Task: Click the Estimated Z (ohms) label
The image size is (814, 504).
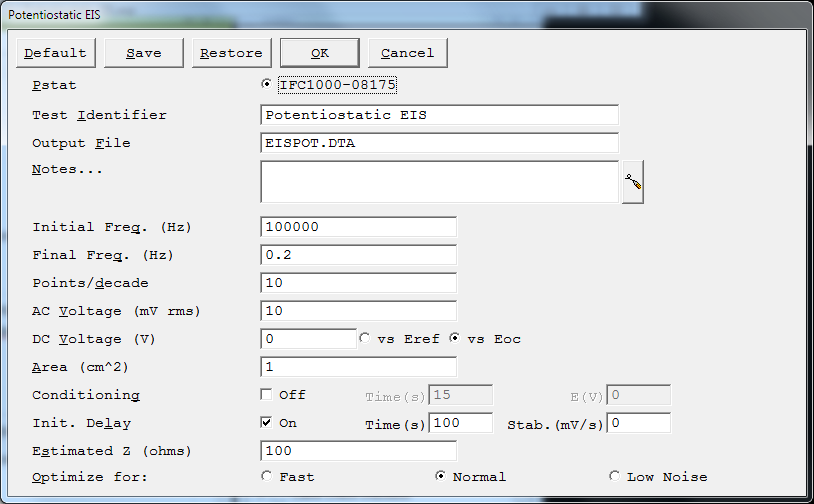Action: coord(112,451)
